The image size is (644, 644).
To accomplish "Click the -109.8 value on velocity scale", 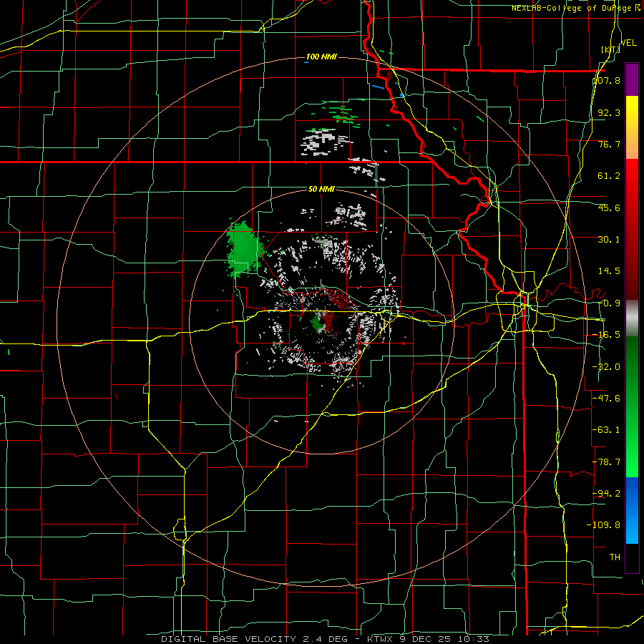I will pos(604,525).
